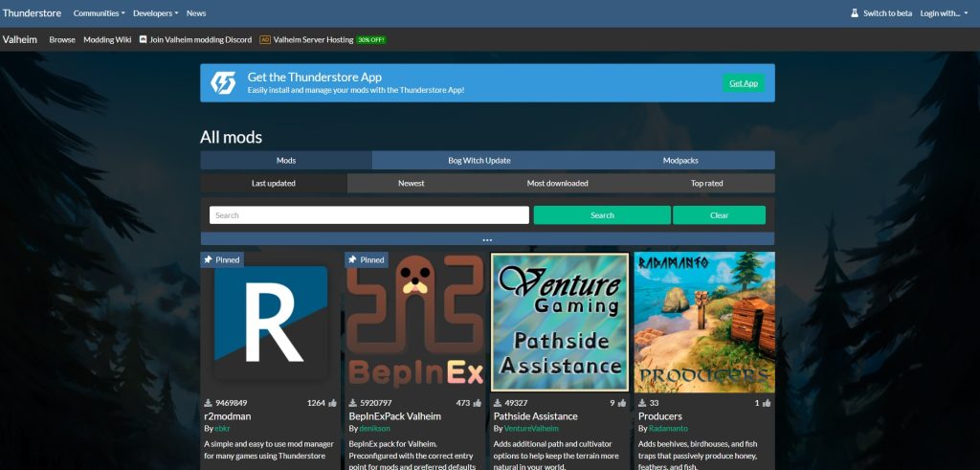Click the download icon under r2modman
The image size is (980, 470).
coord(208,403)
